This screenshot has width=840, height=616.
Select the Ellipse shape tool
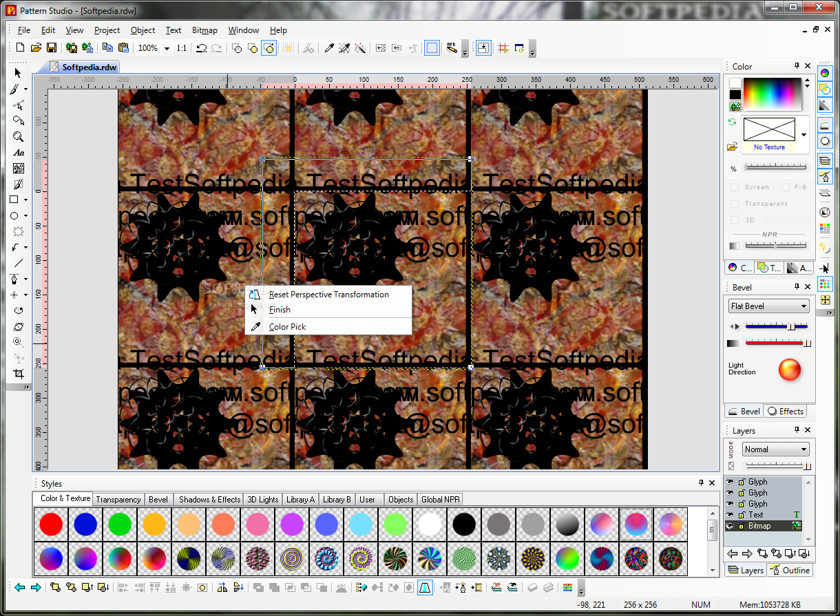click(x=14, y=215)
